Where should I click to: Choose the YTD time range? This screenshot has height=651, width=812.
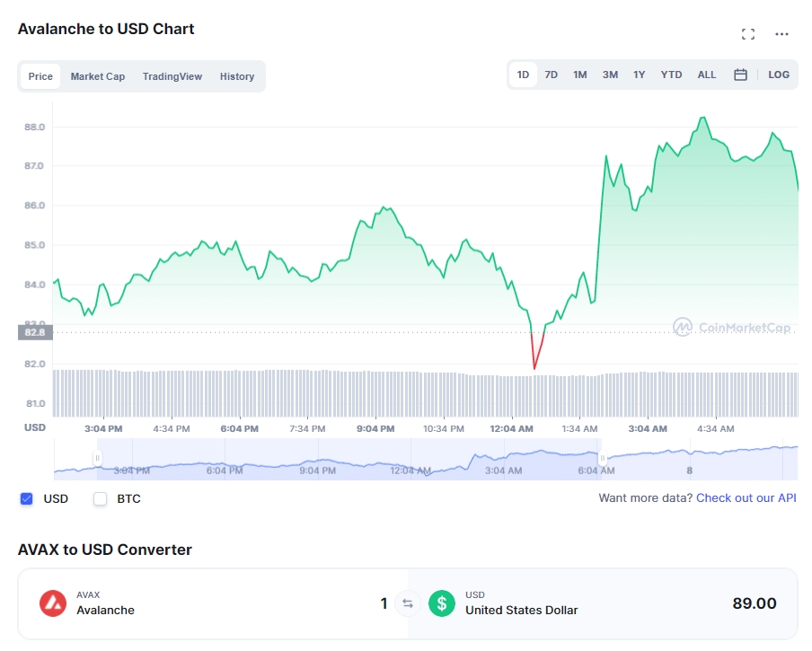pos(671,75)
